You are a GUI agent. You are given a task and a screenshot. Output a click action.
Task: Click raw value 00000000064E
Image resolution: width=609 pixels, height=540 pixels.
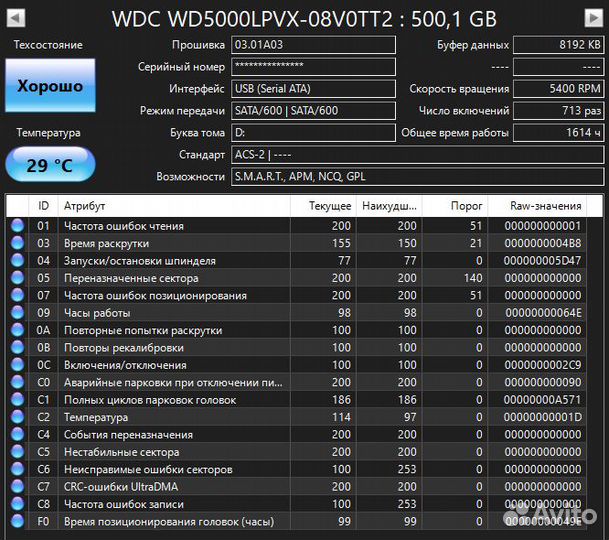(x=543, y=313)
